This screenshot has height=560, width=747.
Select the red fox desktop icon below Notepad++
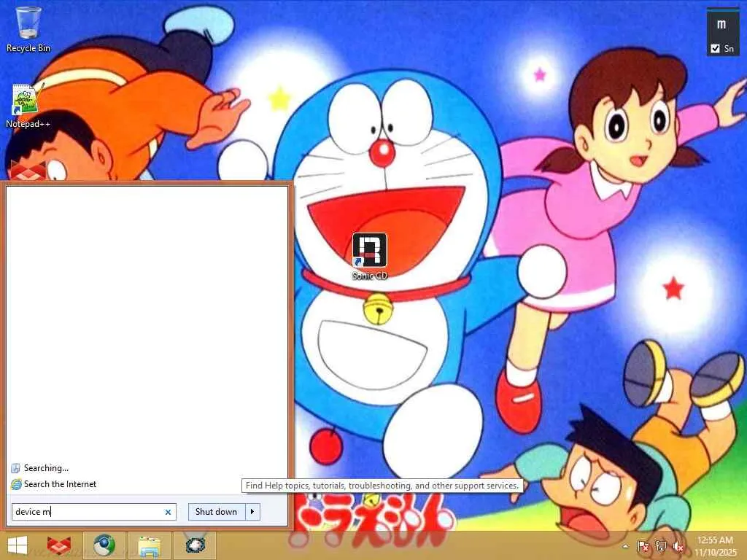click(x=28, y=171)
